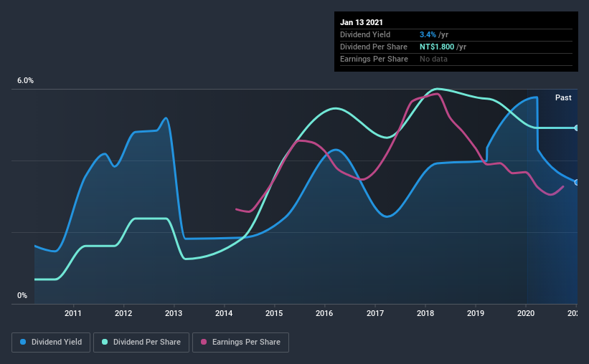Click the 2014 x-axis label

click(224, 313)
